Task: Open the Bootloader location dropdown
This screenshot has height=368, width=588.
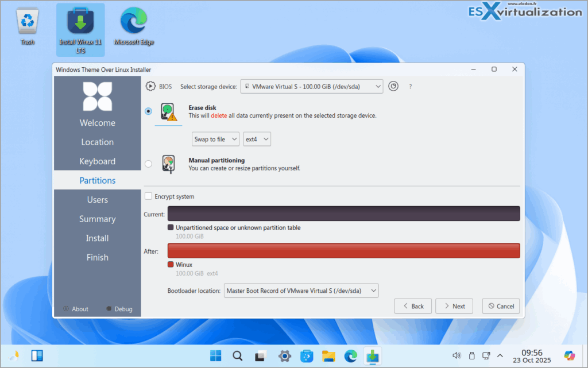Action: (x=301, y=290)
